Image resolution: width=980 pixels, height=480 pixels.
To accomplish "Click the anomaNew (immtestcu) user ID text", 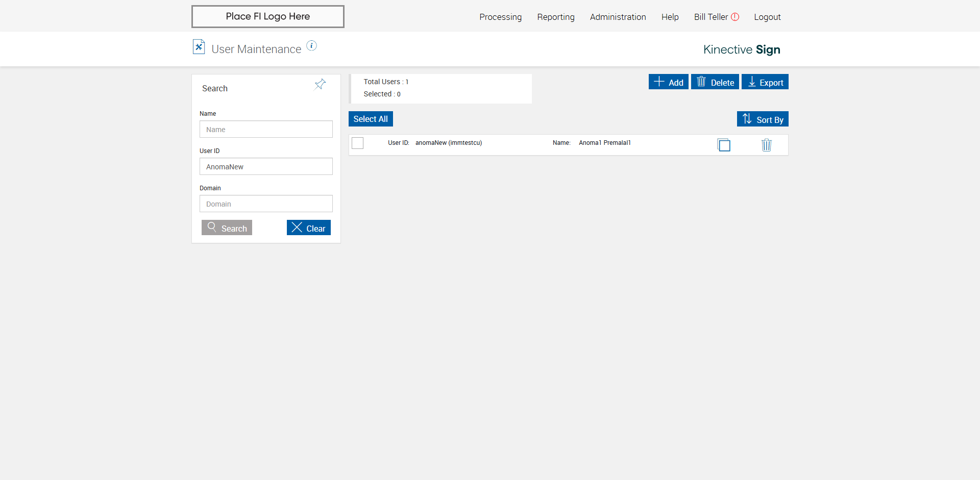I will click(449, 143).
